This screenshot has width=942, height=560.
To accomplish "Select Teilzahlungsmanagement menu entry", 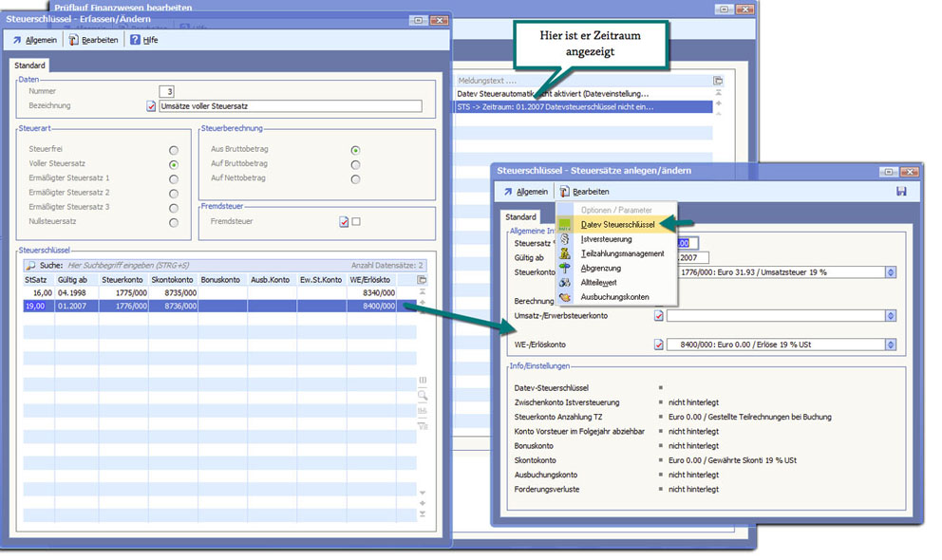I will [x=622, y=253].
